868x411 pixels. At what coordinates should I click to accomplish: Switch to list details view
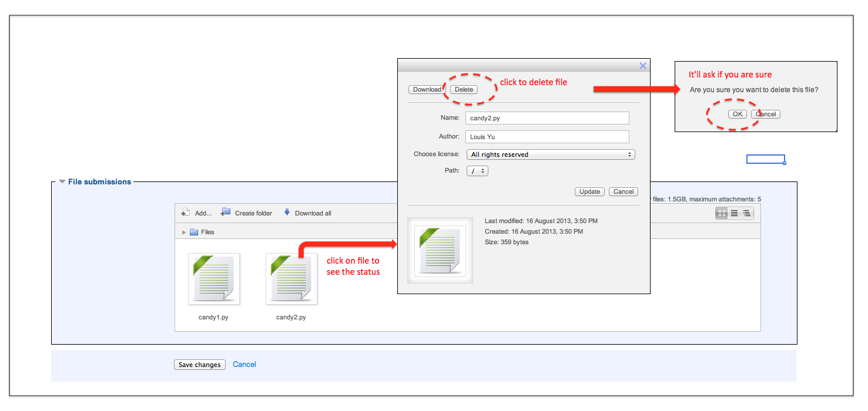click(x=734, y=213)
